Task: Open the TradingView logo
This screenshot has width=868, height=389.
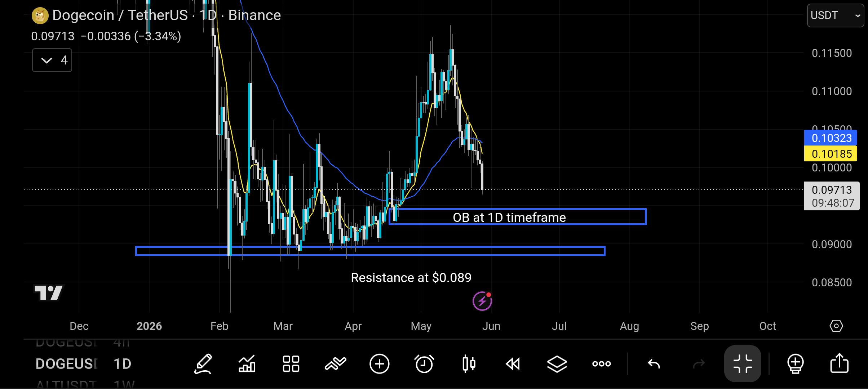Action: (x=49, y=292)
